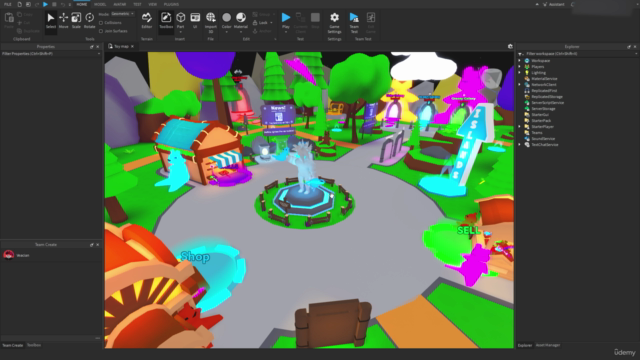Start a Team Test session

coord(354,22)
